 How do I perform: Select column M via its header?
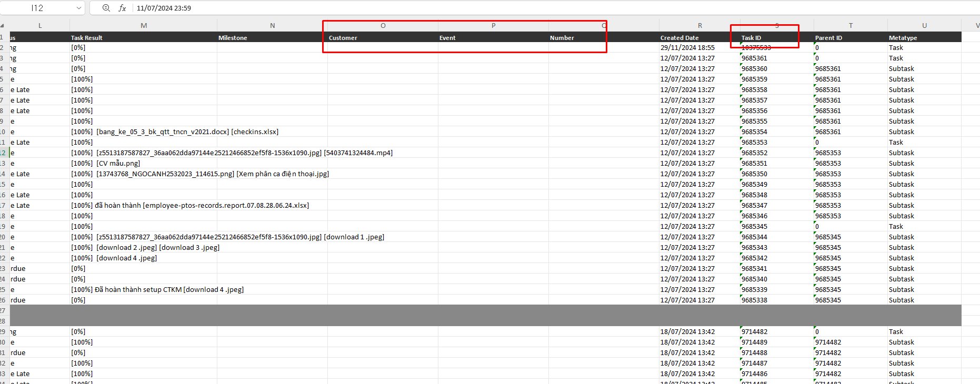144,25
